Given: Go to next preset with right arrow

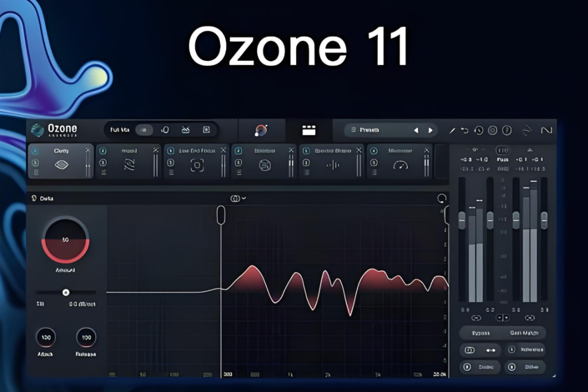Looking at the screenshot, I should (x=431, y=130).
